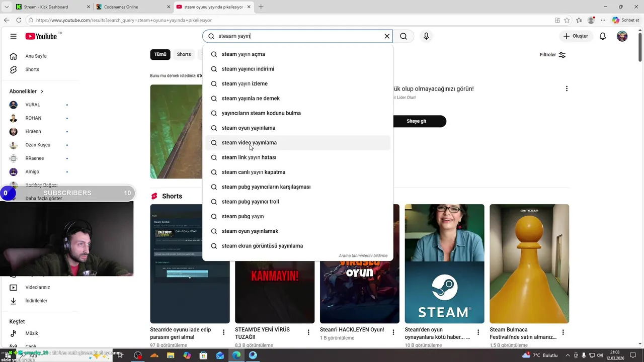Pick suggestion 'steam ekran görüntüsü yayınlama'
The width and height of the screenshot is (644, 362).
coord(297,246)
